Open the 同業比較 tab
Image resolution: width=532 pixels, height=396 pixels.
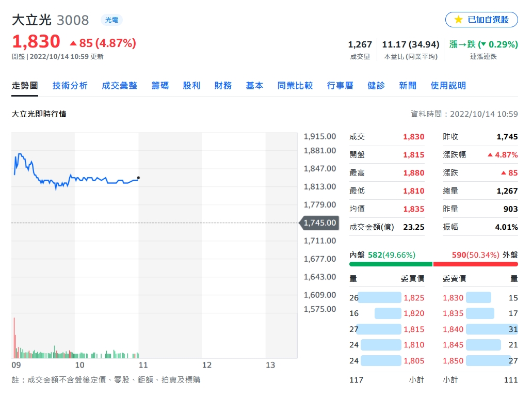[295, 86]
